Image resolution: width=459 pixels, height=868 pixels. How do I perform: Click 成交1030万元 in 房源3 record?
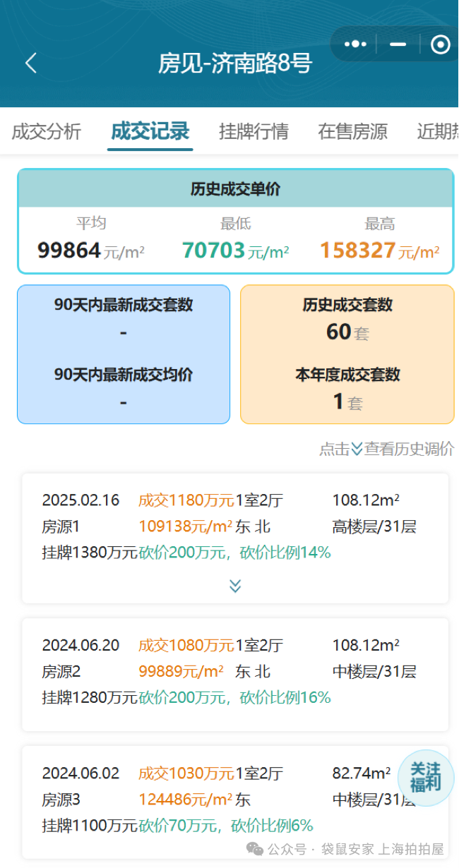click(186, 773)
